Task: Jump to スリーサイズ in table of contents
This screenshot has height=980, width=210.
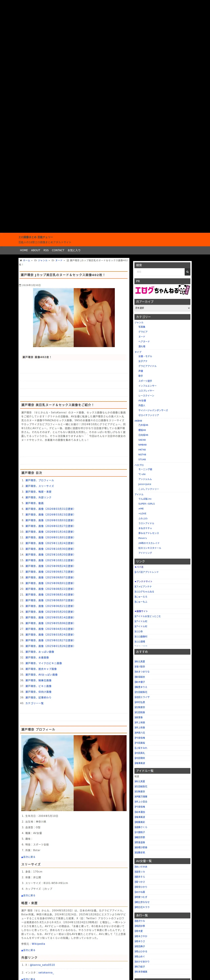Action: 40,486
